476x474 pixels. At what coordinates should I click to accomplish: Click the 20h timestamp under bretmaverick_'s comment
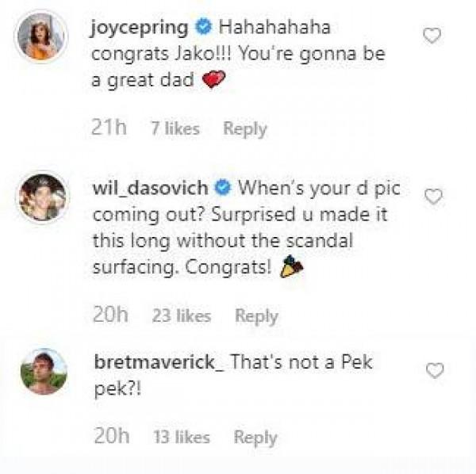111,437
